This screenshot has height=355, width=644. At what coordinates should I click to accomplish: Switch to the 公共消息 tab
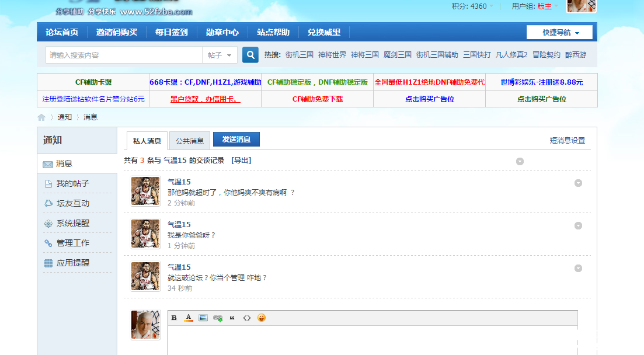(190, 141)
